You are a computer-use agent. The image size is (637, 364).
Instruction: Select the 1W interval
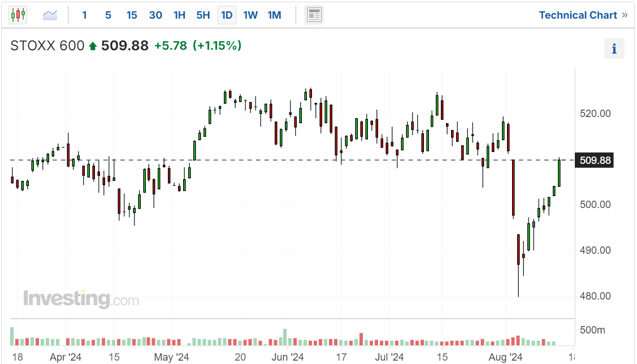click(x=250, y=15)
